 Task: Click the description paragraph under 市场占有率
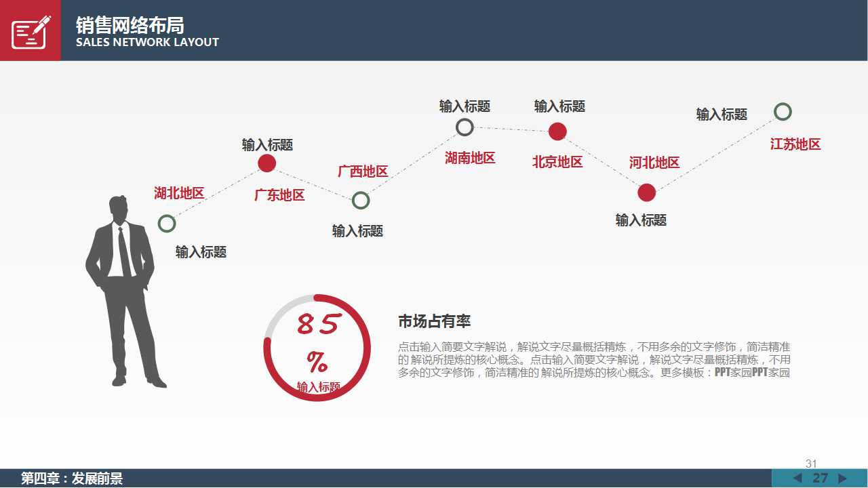[x=594, y=359]
